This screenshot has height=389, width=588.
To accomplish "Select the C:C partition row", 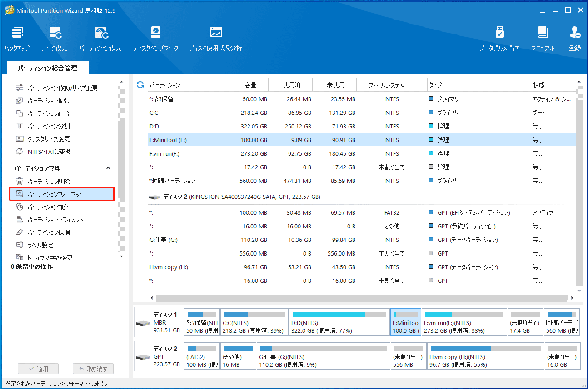I will point(361,113).
